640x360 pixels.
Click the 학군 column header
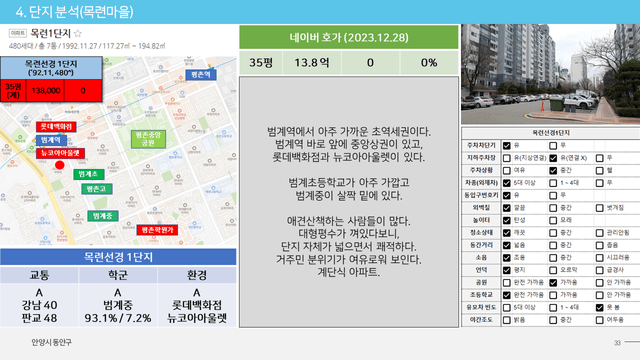pyautogui.click(x=118, y=275)
